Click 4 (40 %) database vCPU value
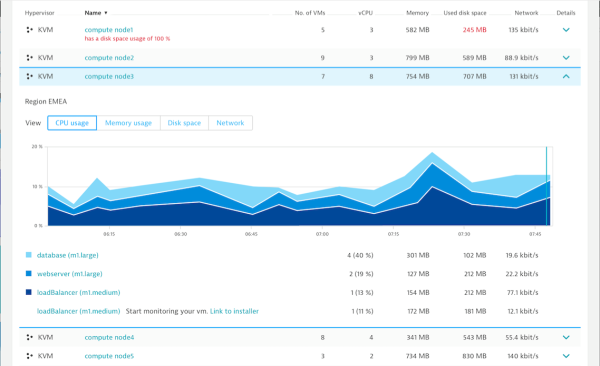The width and height of the screenshot is (600, 366). (360, 255)
